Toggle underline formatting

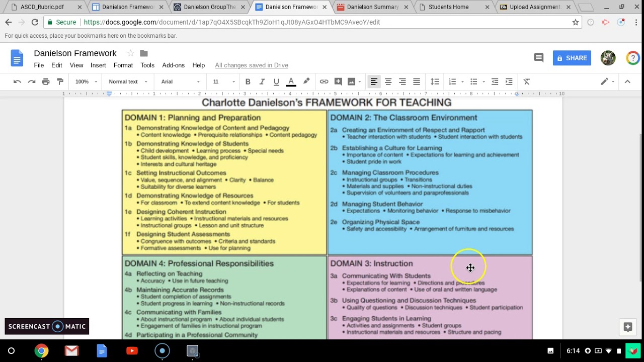(x=276, y=81)
